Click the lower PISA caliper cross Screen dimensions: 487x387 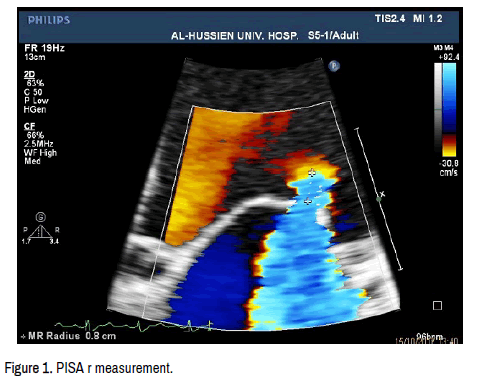click(308, 201)
